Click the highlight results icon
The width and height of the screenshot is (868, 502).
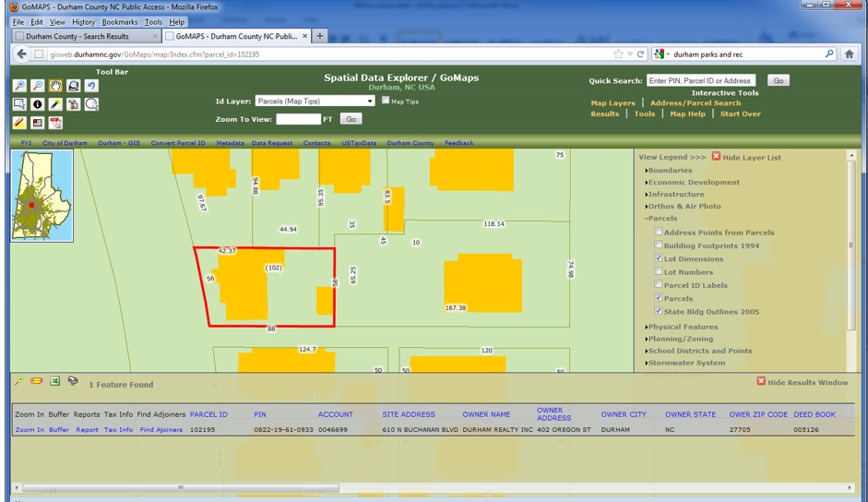tap(37, 381)
